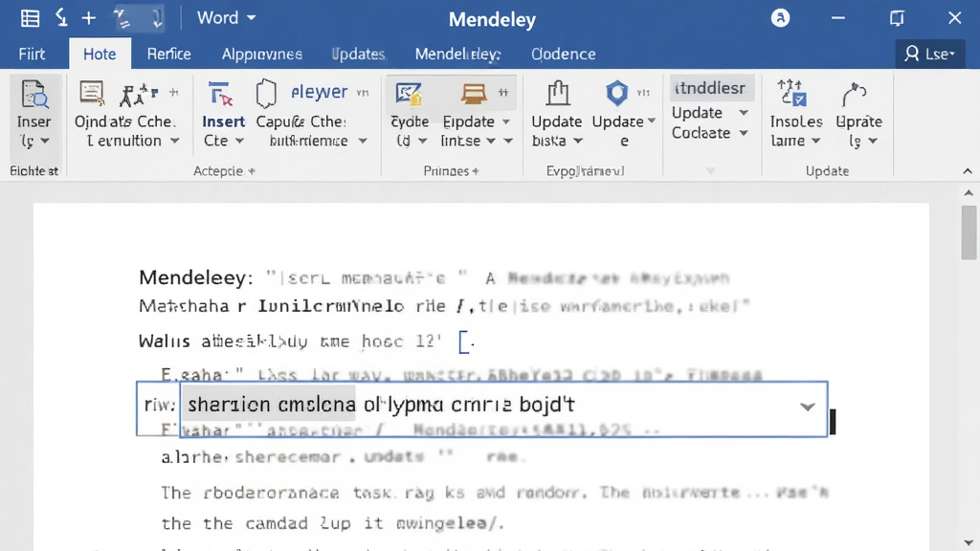Click the Eıpdate orange printer icon
Image resolution: width=980 pixels, height=551 pixels.
(x=474, y=94)
